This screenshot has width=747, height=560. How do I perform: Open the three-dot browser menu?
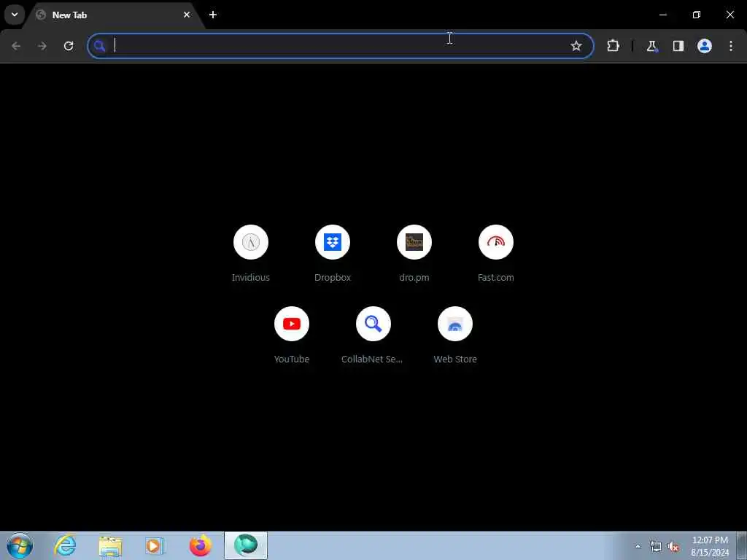[x=731, y=46]
